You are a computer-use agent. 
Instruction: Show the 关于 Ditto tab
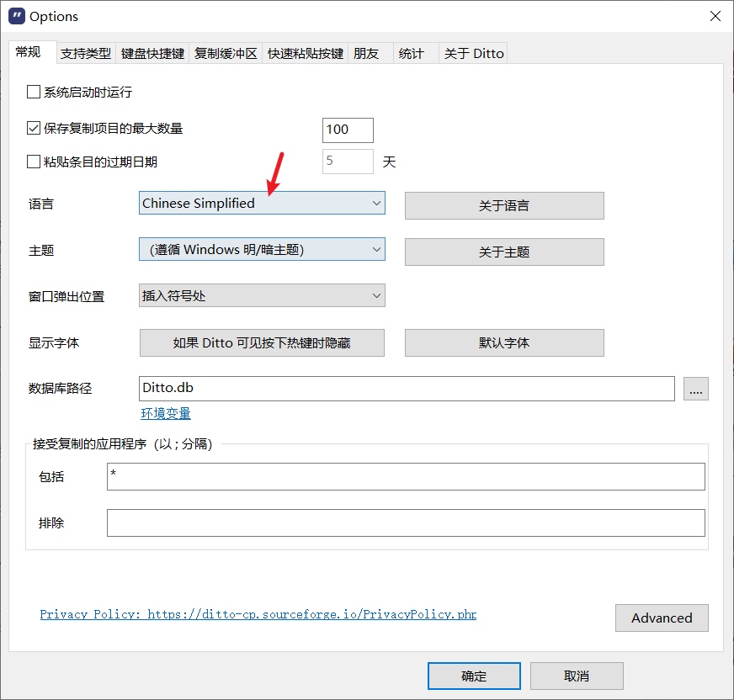(474, 53)
